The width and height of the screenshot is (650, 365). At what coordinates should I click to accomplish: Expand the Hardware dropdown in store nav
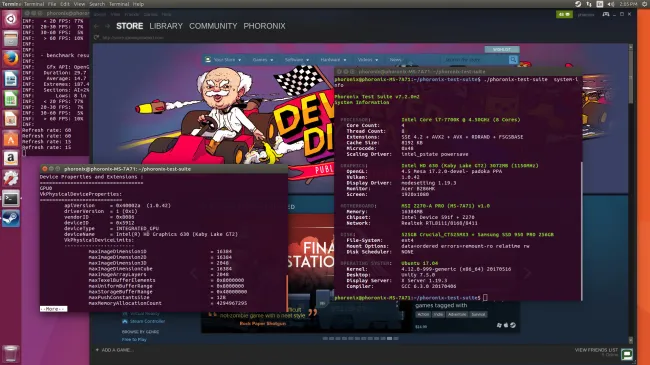(x=333, y=60)
